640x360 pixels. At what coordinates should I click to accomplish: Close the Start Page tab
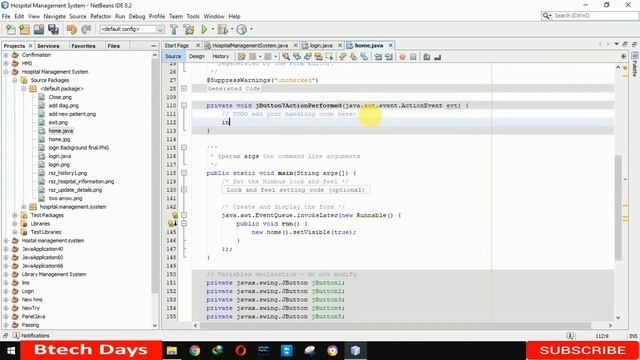[198, 45]
